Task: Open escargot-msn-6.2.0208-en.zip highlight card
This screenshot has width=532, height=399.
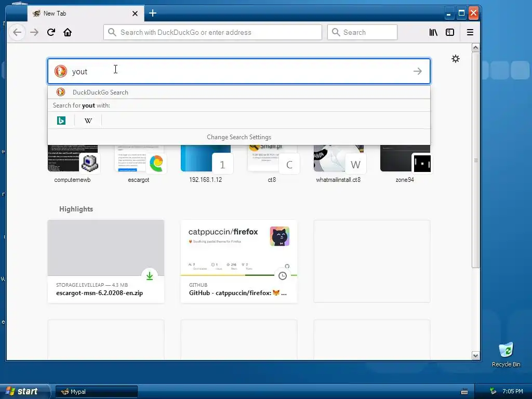Action: [x=106, y=261]
